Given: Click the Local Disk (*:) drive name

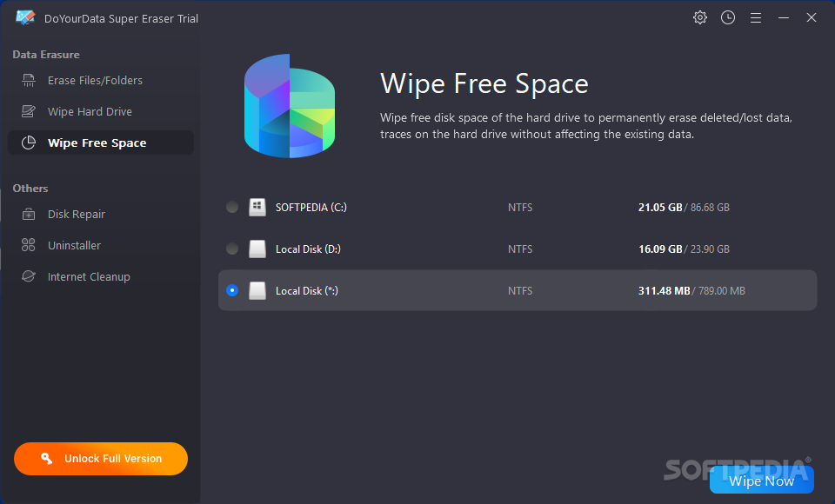Looking at the screenshot, I should (307, 290).
